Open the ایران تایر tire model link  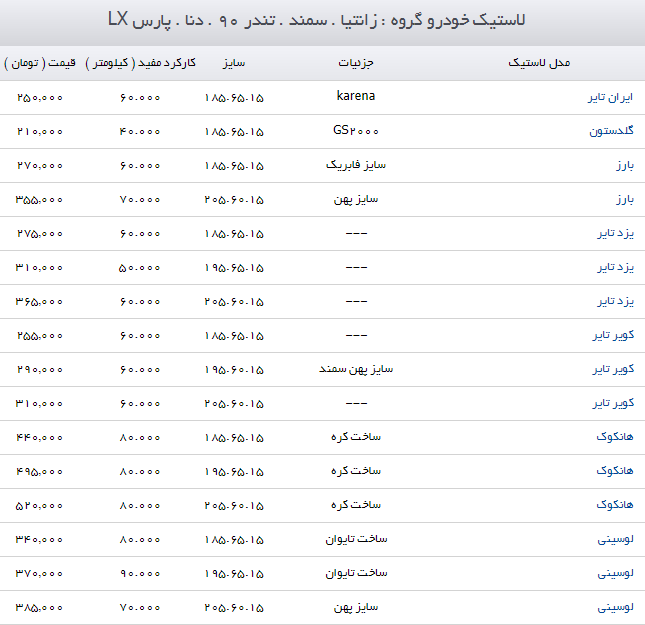tap(610, 98)
